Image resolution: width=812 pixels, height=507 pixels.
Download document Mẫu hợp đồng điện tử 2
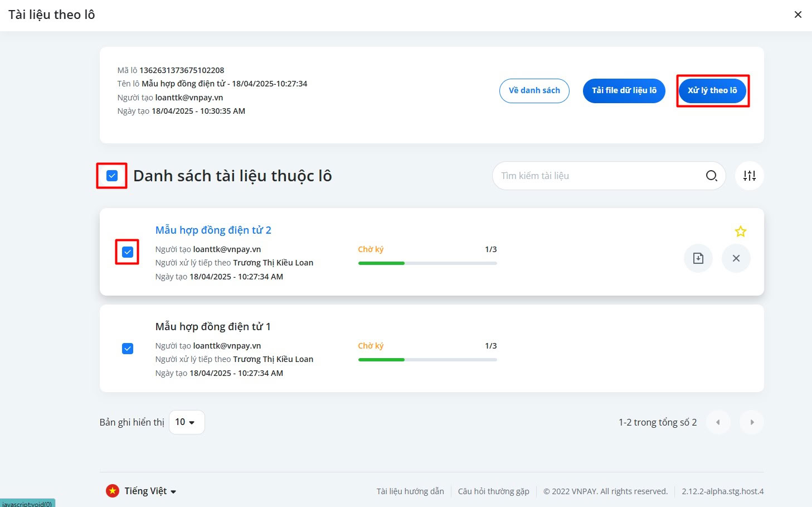tap(698, 258)
